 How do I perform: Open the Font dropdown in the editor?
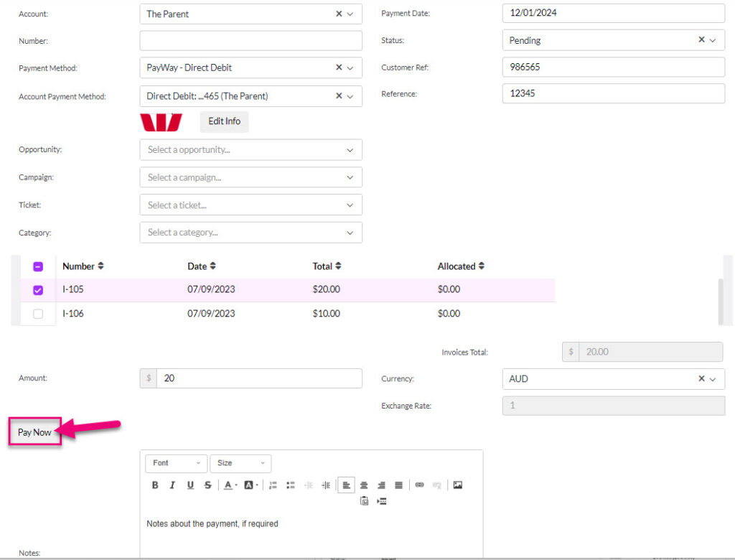175,463
